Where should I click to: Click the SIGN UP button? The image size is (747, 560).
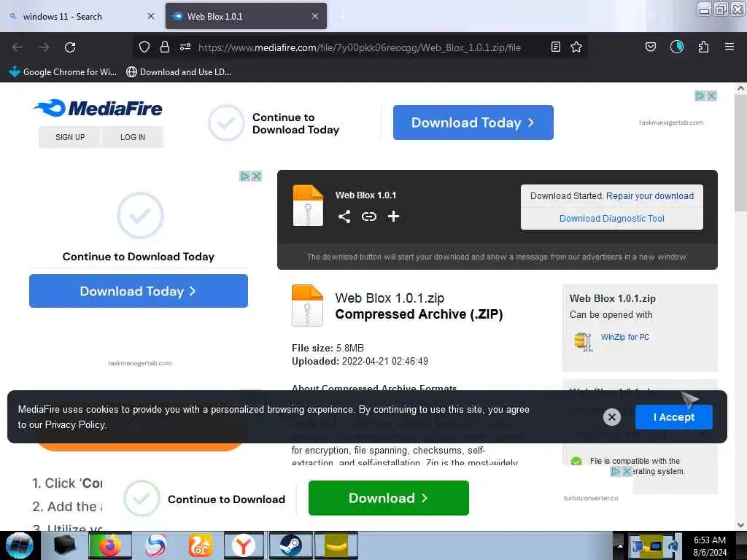point(69,137)
